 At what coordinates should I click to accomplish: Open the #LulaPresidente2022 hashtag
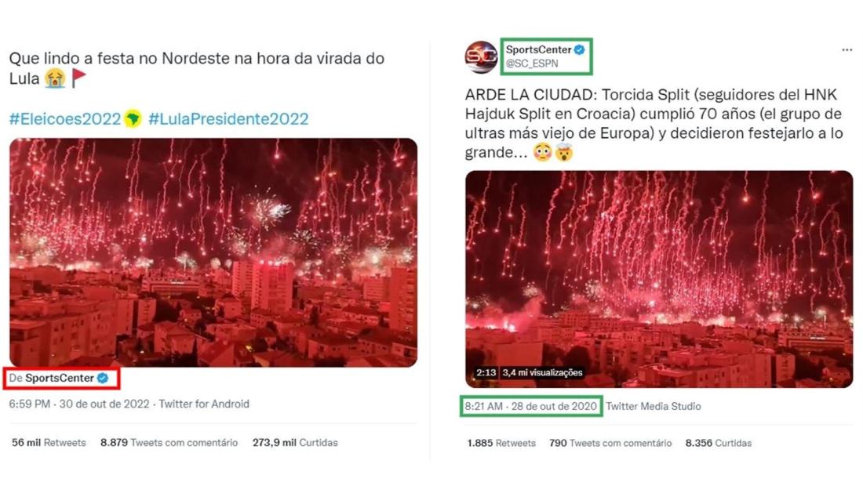(x=228, y=118)
